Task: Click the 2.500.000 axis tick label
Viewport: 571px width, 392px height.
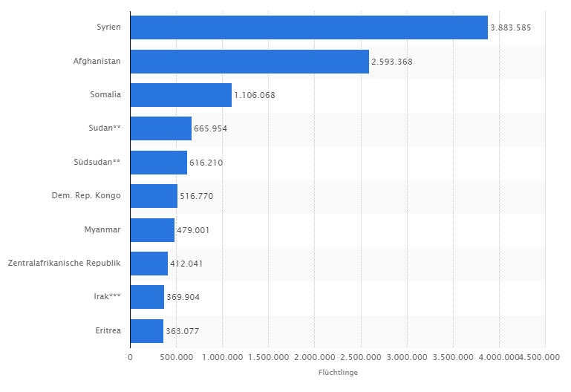Action: pos(361,357)
